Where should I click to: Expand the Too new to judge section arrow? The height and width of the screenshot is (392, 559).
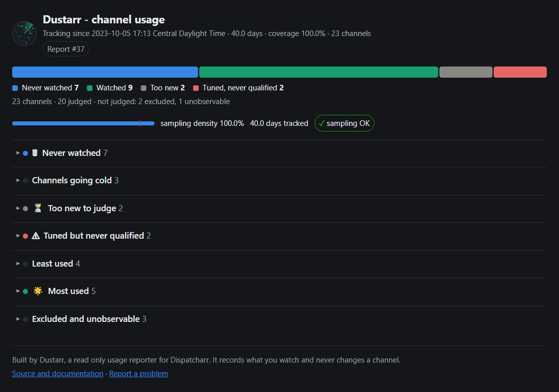coord(18,208)
